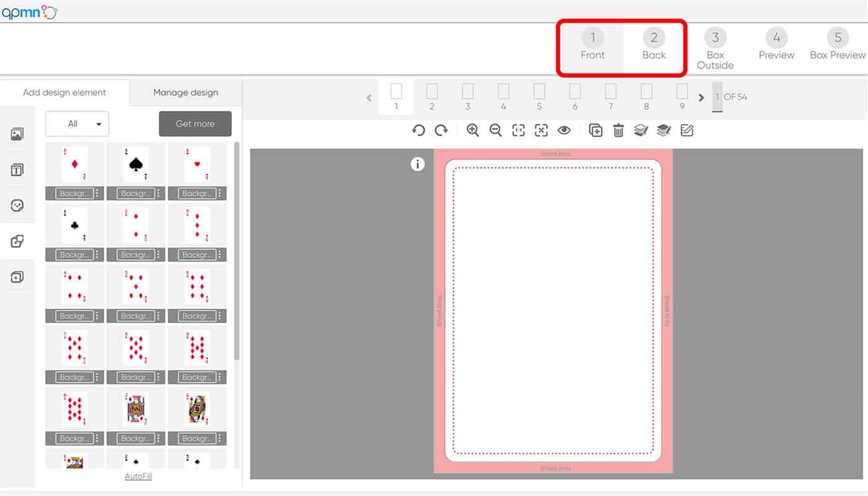Viewport: 868px width, 496px height.
Task: Click the undo arrow icon
Action: pyautogui.click(x=418, y=130)
